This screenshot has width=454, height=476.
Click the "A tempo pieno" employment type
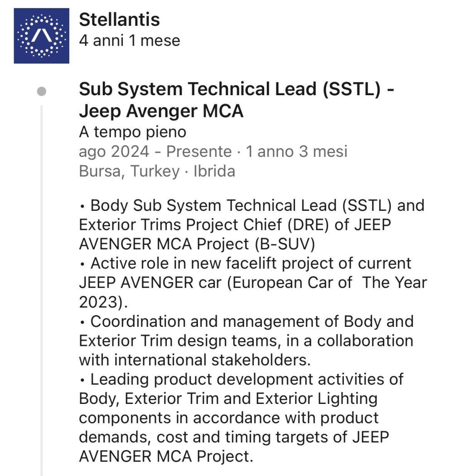pos(132,131)
